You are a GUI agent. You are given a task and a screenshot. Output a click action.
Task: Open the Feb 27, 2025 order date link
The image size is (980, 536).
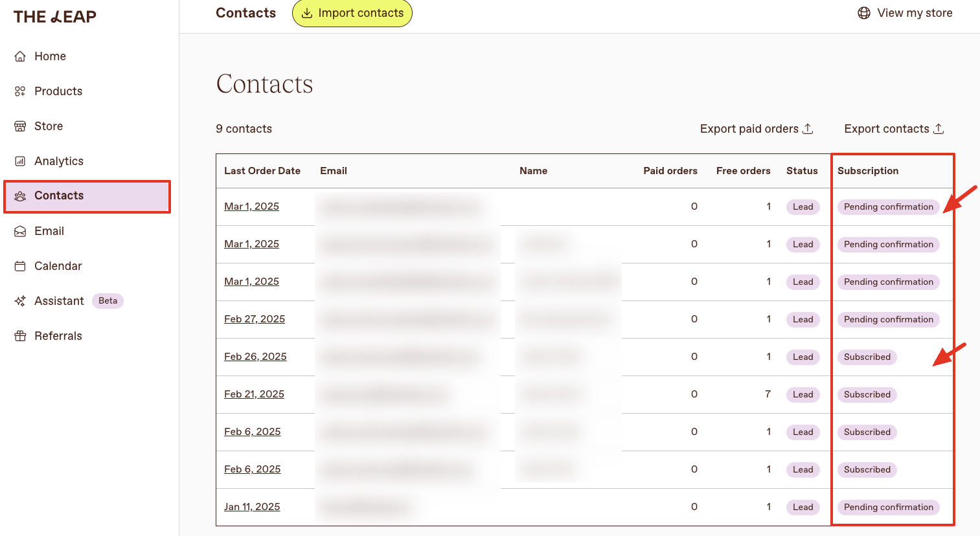pyautogui.click(x=255, y=319)
